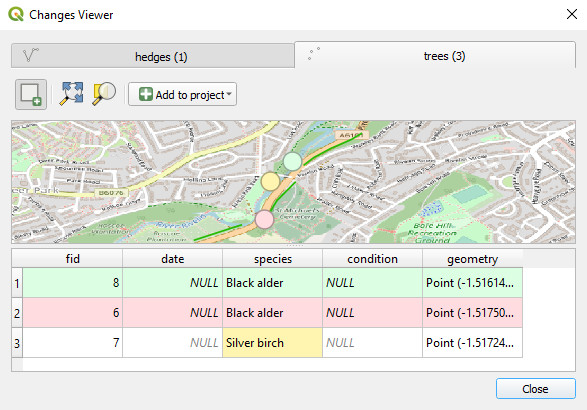Toggle the select features tool
587x410 pixels.
[x=31, y=94]
